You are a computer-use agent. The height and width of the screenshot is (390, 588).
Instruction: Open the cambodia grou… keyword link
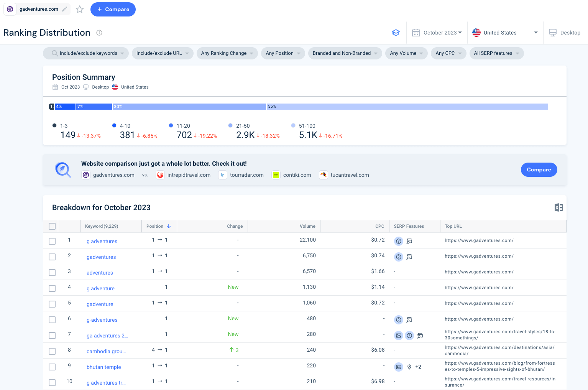click(x=106, y=351)
